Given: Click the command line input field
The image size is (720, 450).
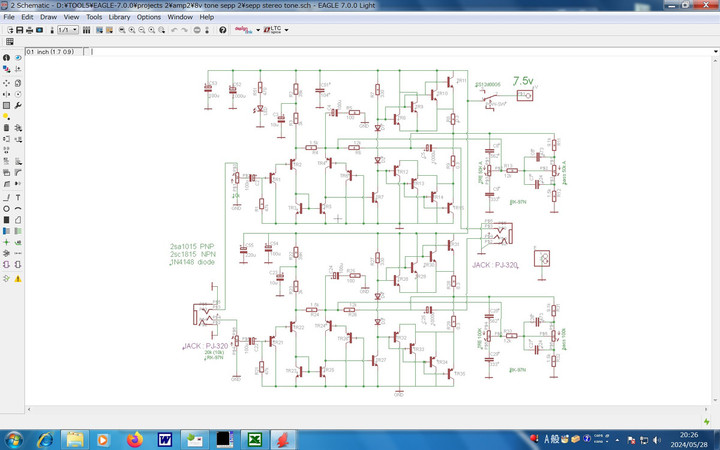Looking at the screenshot, I should pyautogui.click(x=400, y=50).
